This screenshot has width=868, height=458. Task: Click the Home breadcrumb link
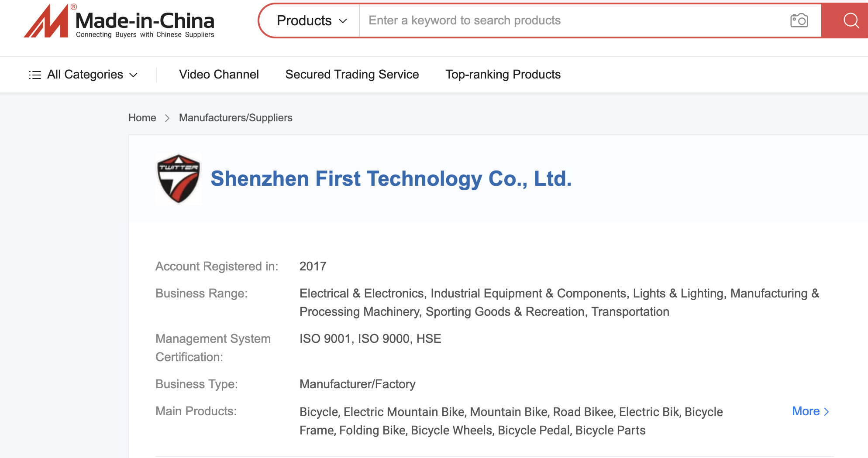(142, 118)
